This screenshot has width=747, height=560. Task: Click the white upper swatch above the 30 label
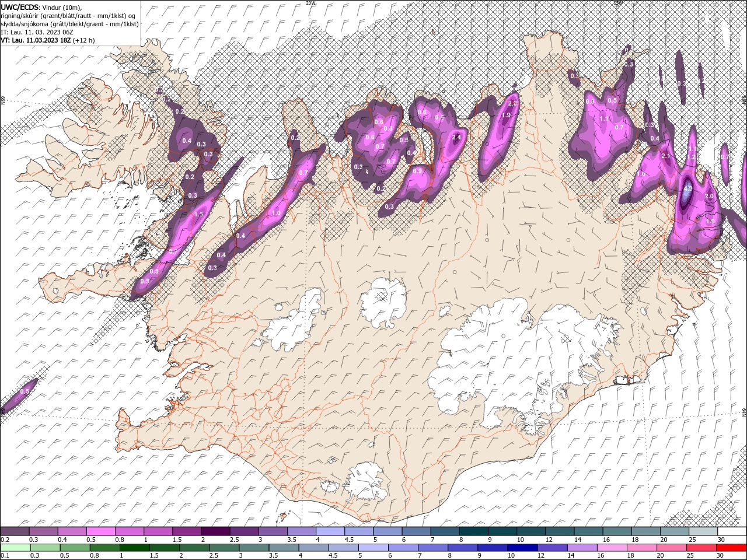click(731, 531)
